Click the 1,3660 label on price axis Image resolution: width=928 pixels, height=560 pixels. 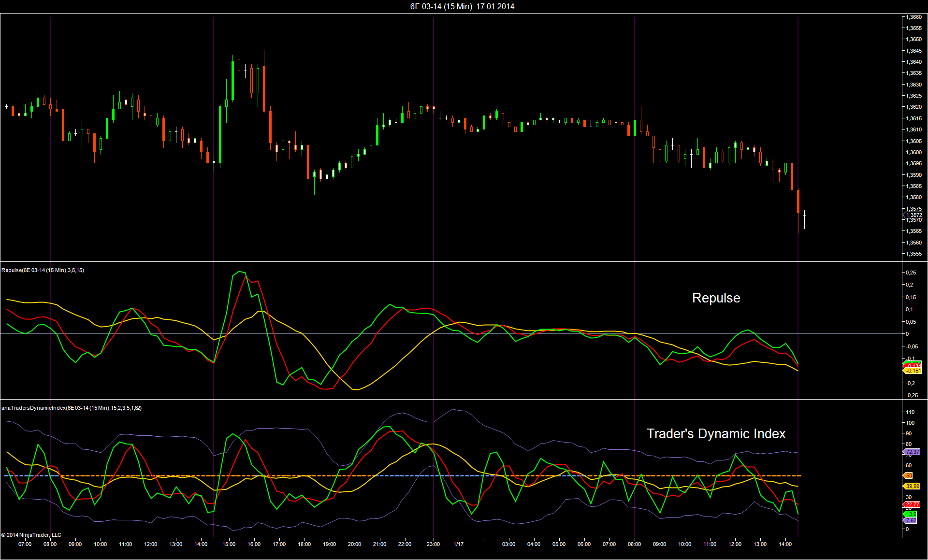tap(913, 17)
